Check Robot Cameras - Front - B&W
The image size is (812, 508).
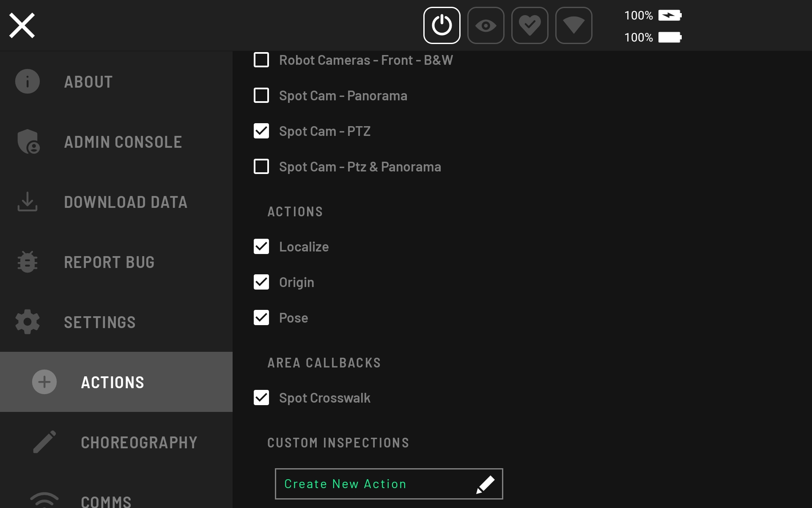click(261, 60)
